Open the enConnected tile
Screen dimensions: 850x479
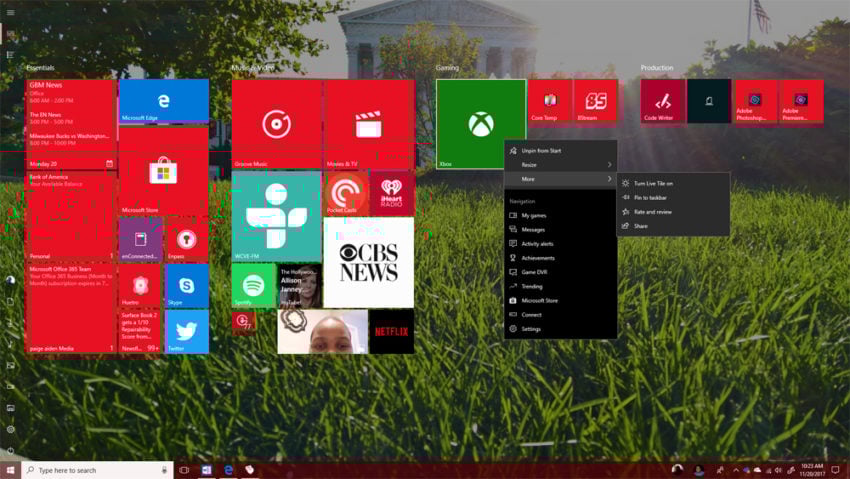tap(141, 240)
